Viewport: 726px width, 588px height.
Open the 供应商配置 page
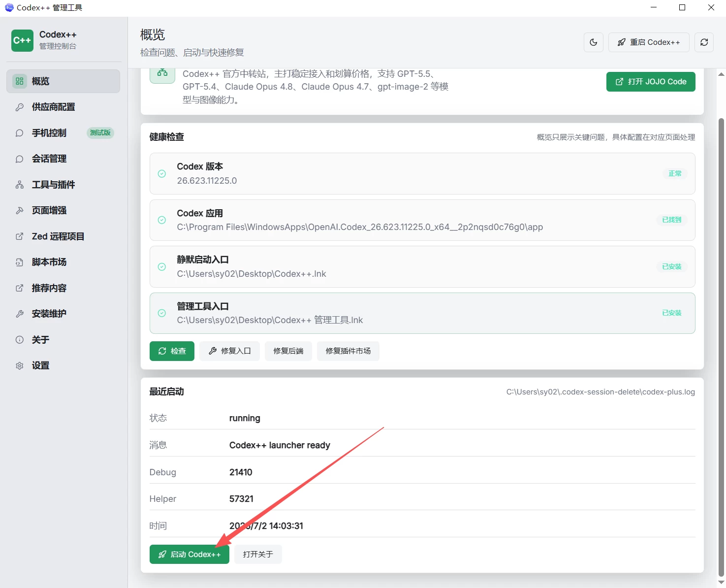click(63, 107)
